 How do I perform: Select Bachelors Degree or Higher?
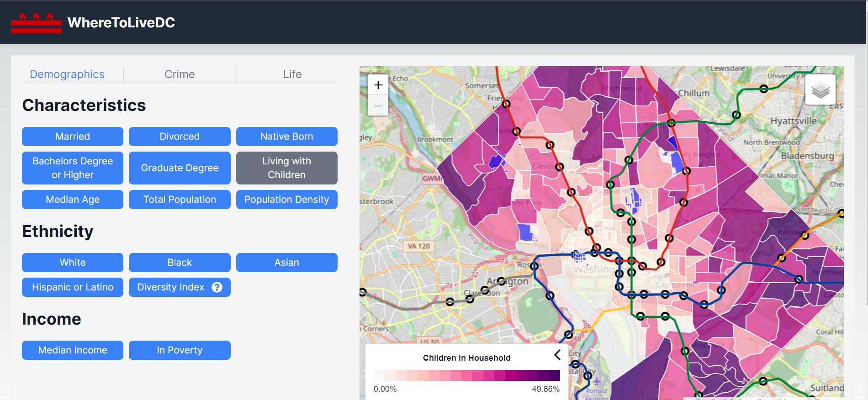pyautogui.click(x=73, y=168)
